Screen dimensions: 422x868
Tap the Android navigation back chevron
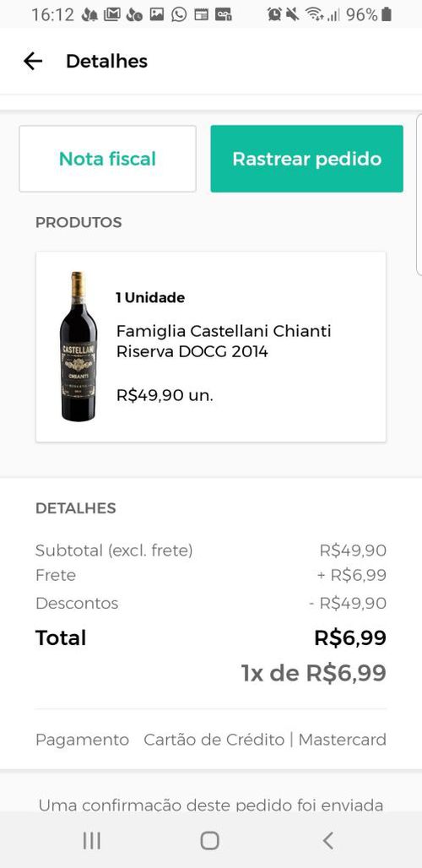click(x=328, y=840)
